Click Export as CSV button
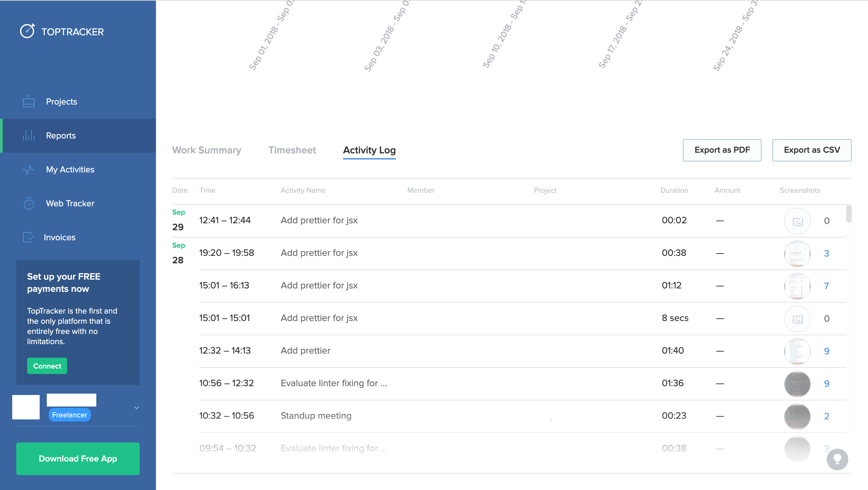This screenshot has width=868, height=490. pyautogui.click(x=812, y=150)
